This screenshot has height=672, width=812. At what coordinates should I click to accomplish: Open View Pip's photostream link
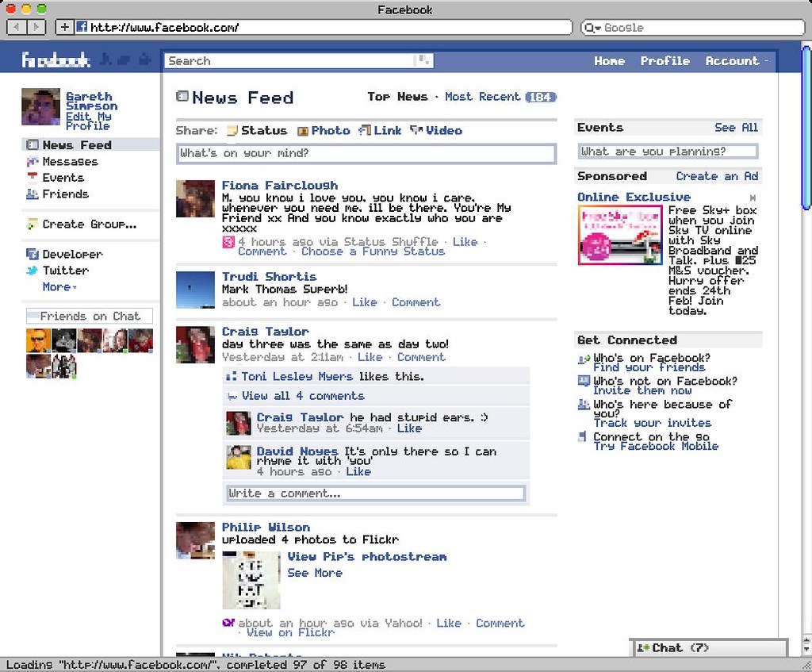tap(367, 557)
